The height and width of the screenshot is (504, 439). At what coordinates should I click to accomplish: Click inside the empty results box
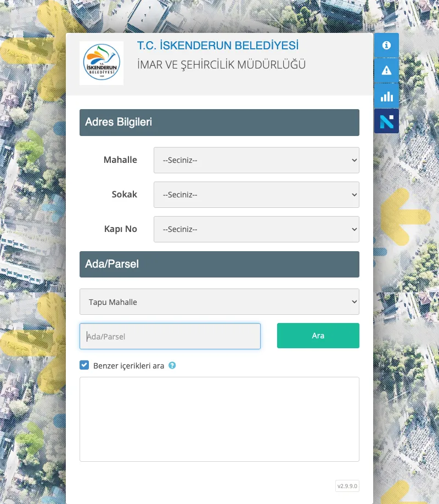pos(219,419)
